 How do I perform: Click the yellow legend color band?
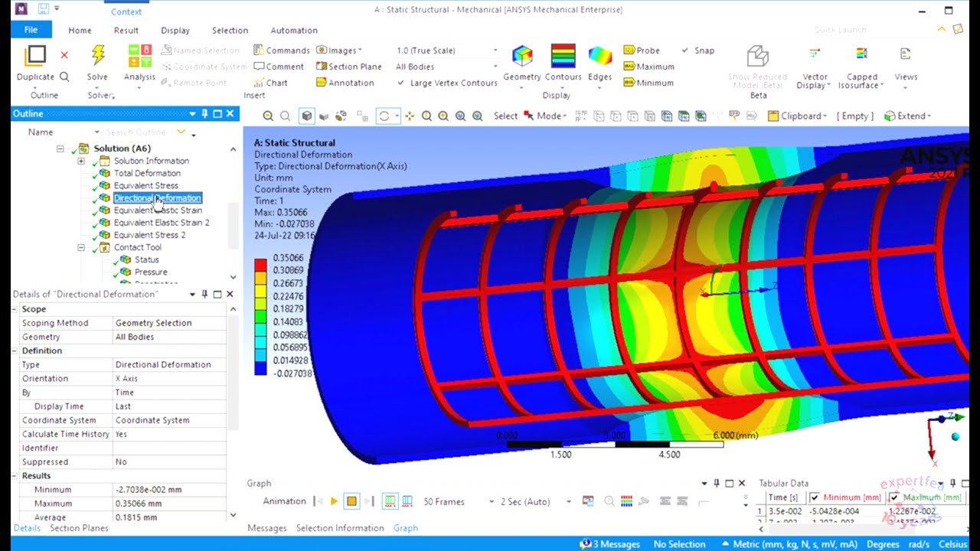[261, 291]
